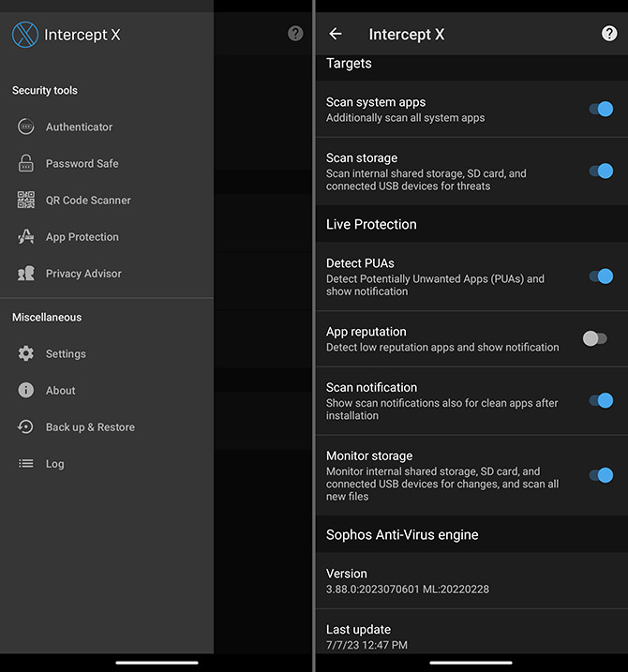Click the 'Scan notification' title text
The height and width of the screenshot is (672, 628).
pyautogui.click(x=371, y=387)
